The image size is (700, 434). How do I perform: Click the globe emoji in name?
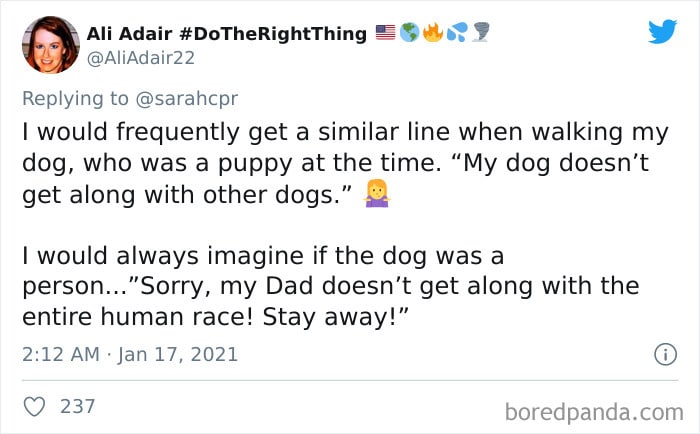coord(409,32)
